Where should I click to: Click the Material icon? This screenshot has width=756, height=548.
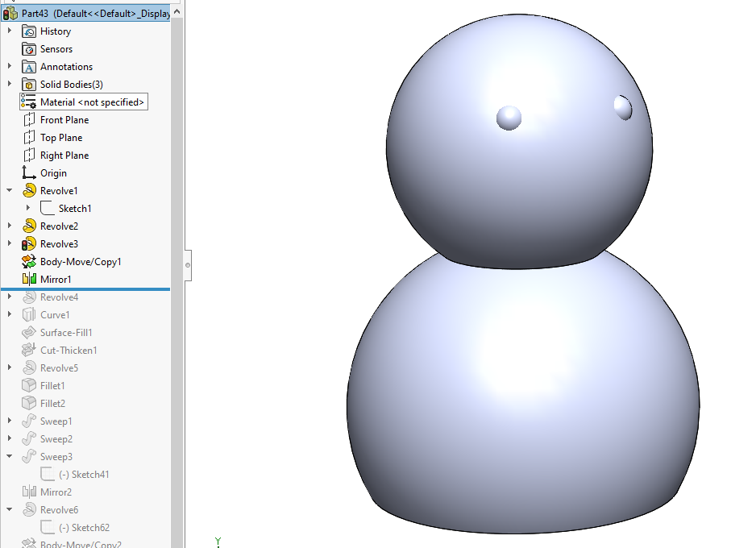tap(29, 102)
